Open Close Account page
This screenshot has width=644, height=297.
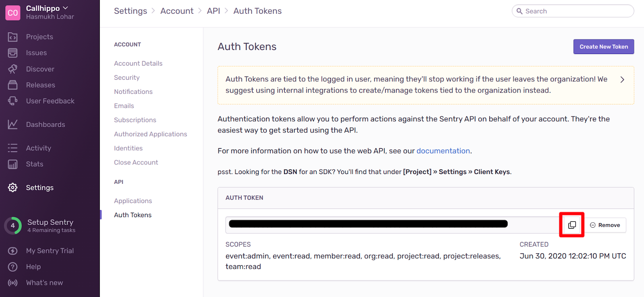pyautogui.click(x=136, y=162)
